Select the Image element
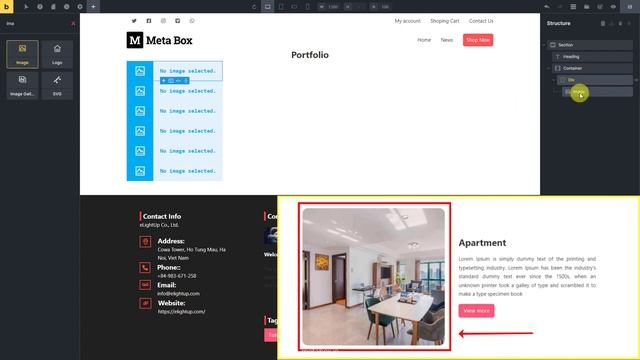The height and width of the screenshot is (360, 640). [x=22, y=54]
